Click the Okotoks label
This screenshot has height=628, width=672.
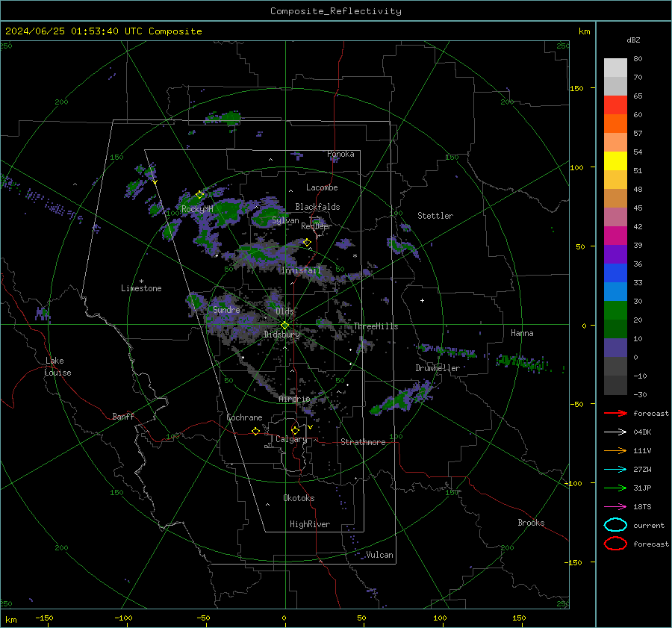click(299, 498)
